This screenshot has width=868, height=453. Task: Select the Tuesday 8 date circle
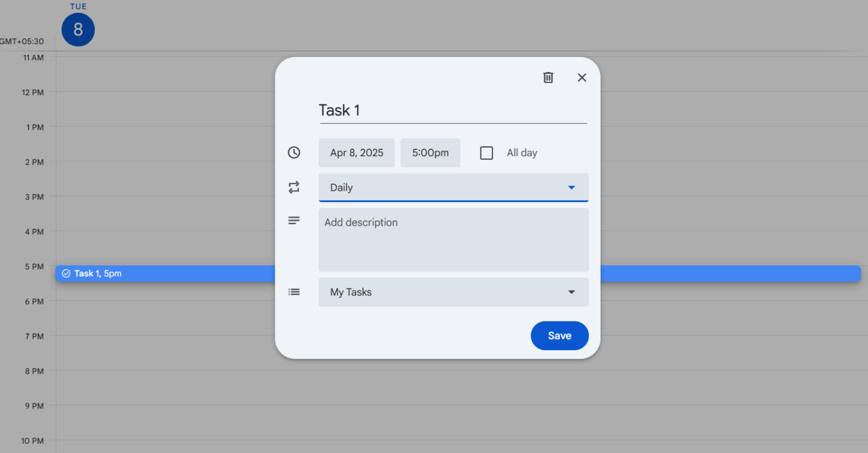[x=77, y=29]
